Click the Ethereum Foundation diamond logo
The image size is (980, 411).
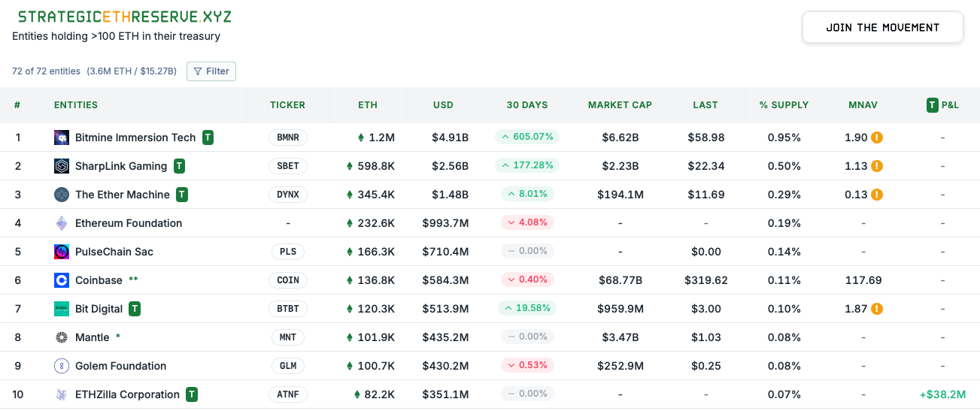pyautogui.click(x=62, y=223)
